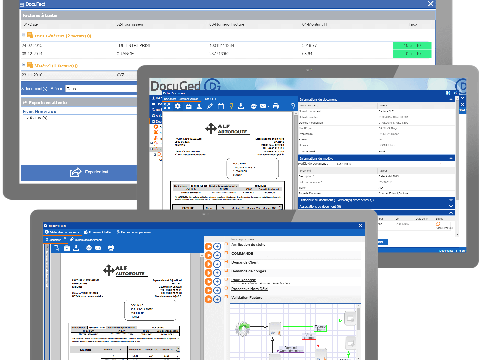Click the topmost orange play button in workflow step list
The image size is (480, 360).
point(208,246)
